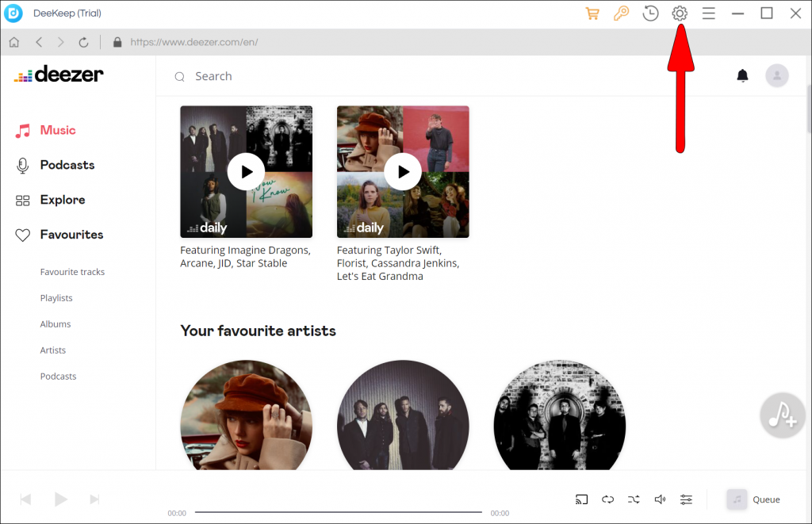The image size is (812, 524).
Task: Click the Your favourite artists heading
Action: coord(258,331)
